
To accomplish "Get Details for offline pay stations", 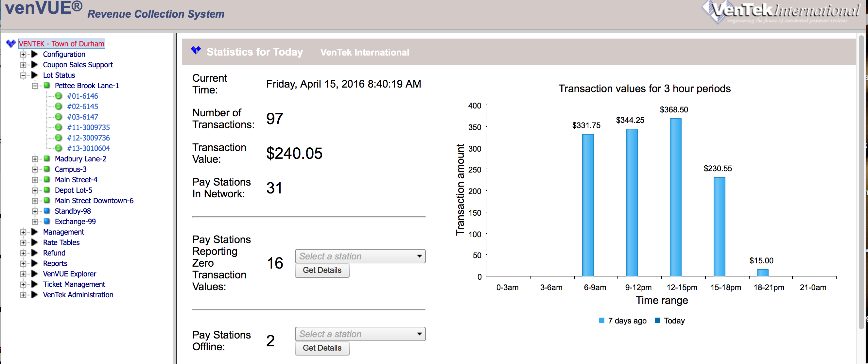I will (322, 348).
